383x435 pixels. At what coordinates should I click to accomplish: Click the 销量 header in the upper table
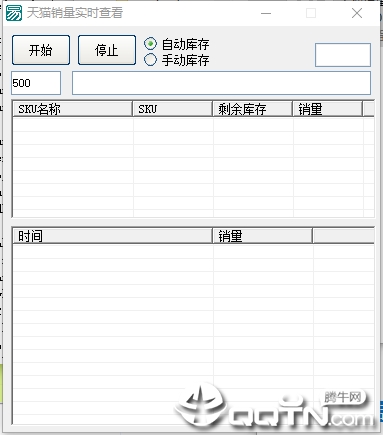pyautogui.click(x=327, y=109)
